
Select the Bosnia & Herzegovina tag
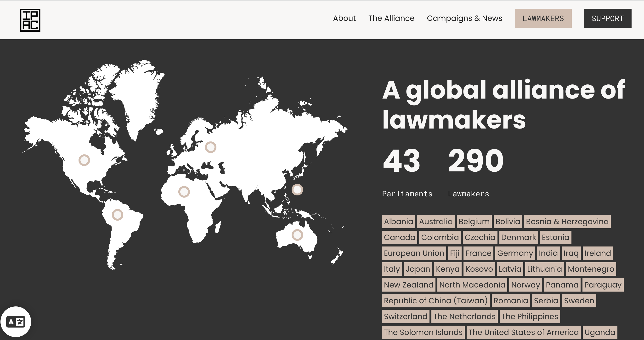click(x=567, y=221)
